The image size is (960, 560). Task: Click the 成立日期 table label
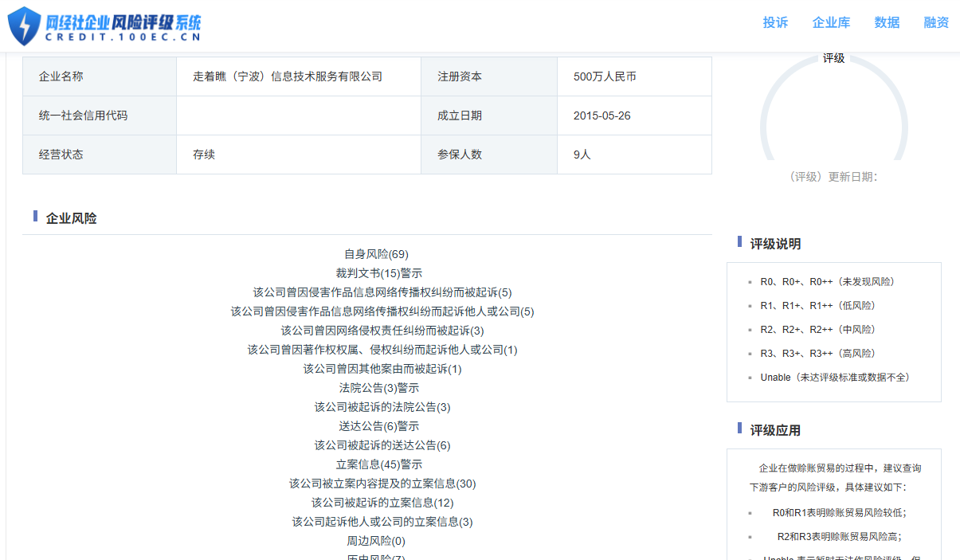click(x=460, y=116)
